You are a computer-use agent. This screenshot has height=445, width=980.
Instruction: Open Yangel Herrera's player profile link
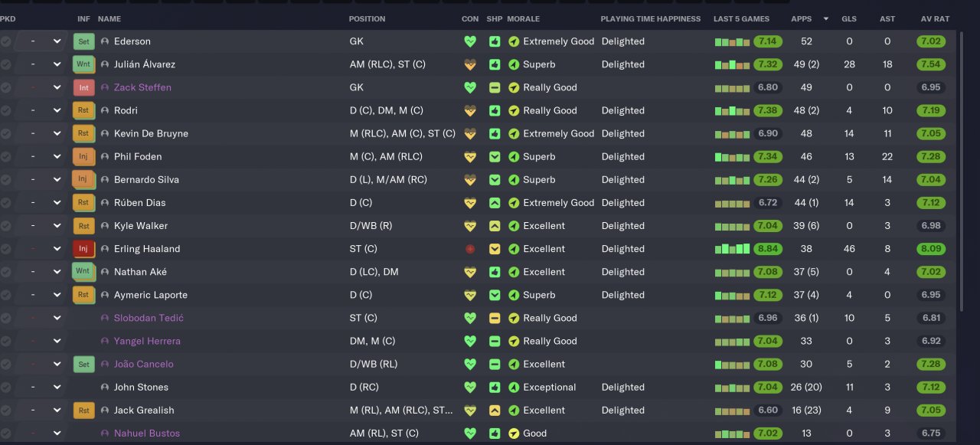pos(147,341)
